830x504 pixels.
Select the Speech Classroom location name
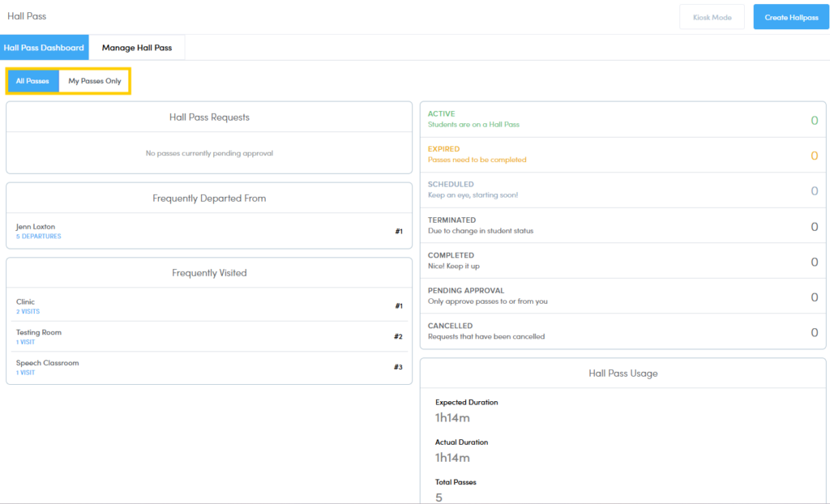click(48, 363)
